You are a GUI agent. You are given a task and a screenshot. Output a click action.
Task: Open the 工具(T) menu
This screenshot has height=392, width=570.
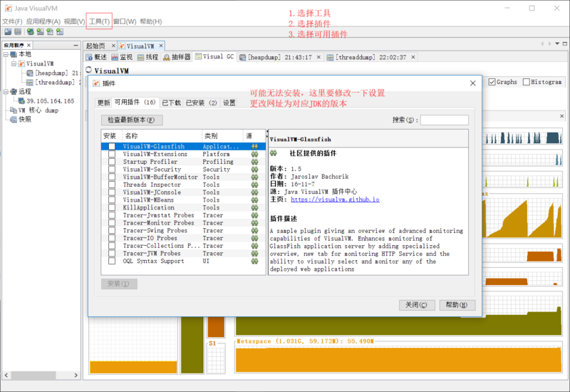99,21
